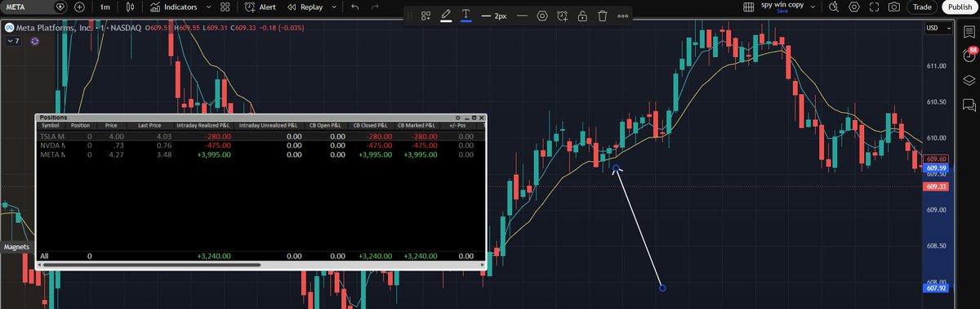Select the arrow's upper anchor point
Viewport: 980px width, 309px height.
tap(616, 168)
